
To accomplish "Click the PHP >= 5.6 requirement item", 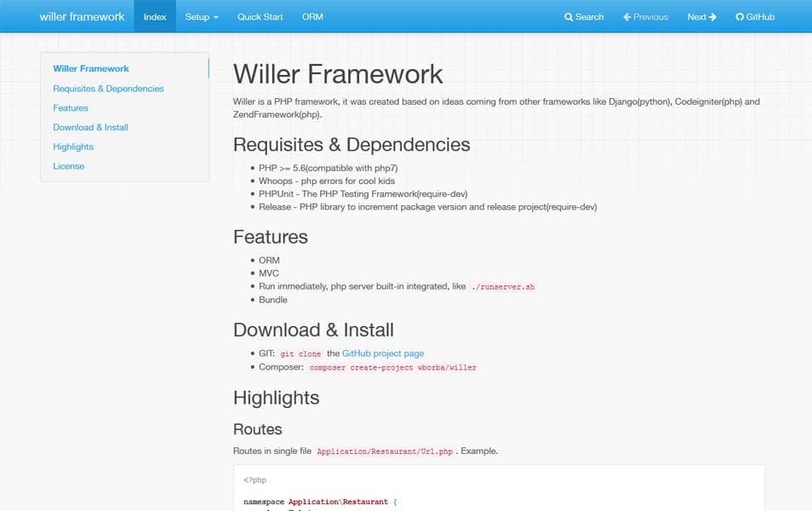I will 329,168.
